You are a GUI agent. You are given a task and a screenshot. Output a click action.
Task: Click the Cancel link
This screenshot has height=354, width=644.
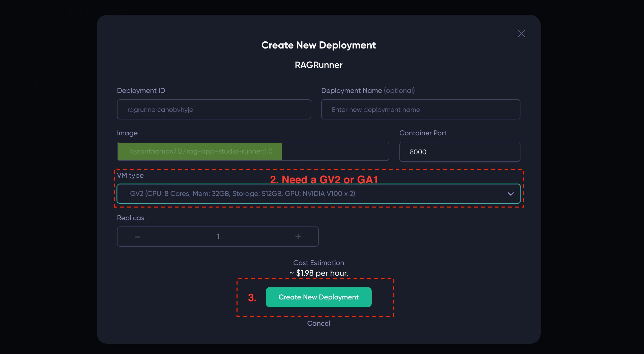pyautogui.click(x=318, y=323)
